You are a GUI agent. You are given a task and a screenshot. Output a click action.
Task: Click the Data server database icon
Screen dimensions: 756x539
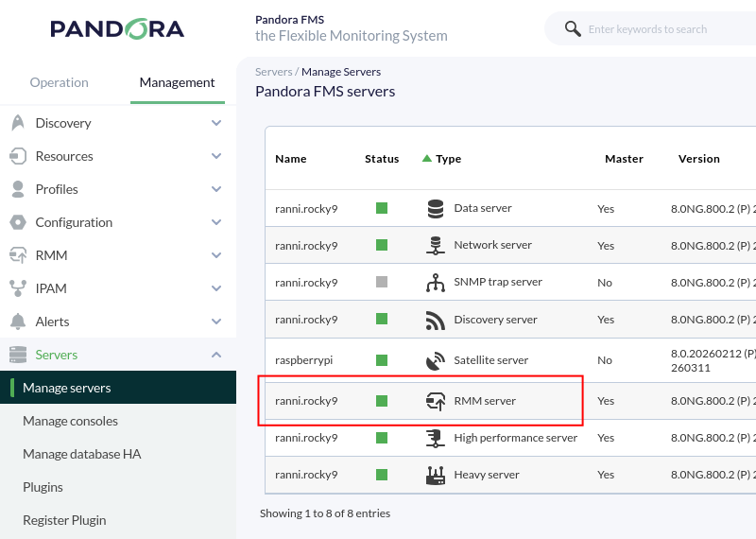point(436,208)
